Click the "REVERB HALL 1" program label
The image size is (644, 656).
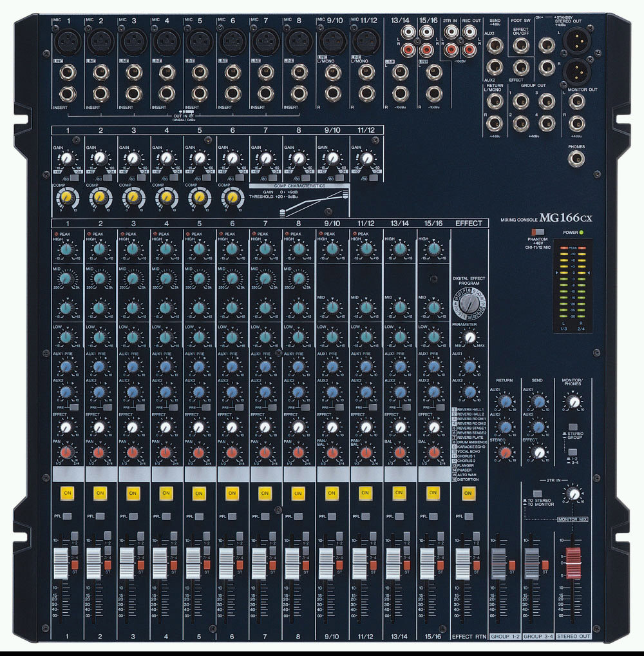point(471,410)
